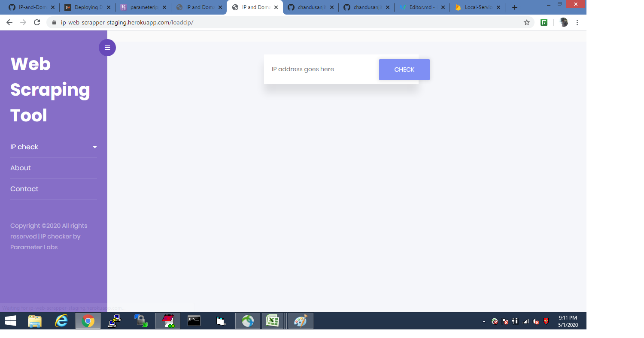View site information via the lock icon
The image size is (644, 338).
pos(54,22)
